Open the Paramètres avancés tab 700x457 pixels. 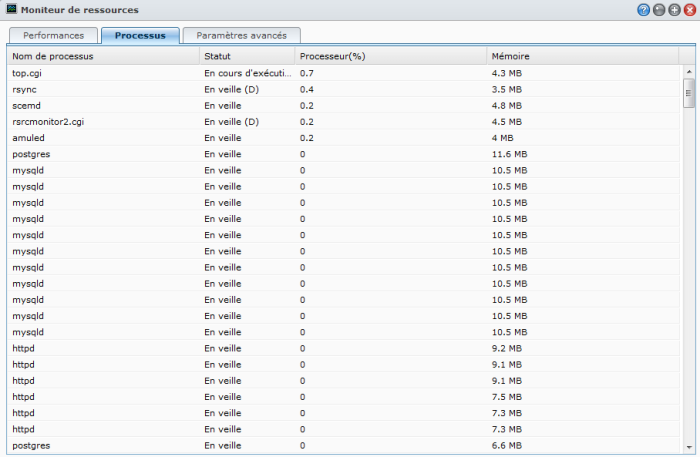(241, 35)
